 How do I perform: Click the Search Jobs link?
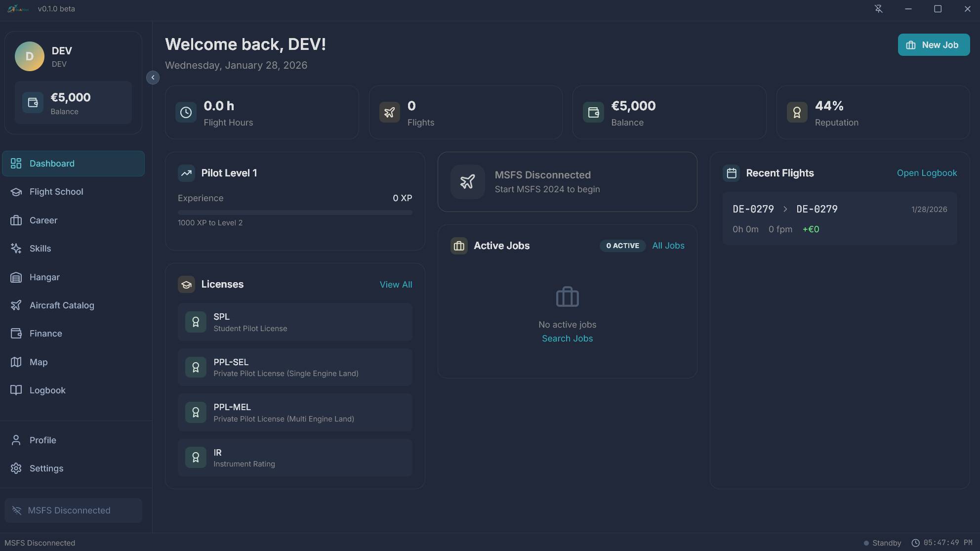click(x=567, y=339)
